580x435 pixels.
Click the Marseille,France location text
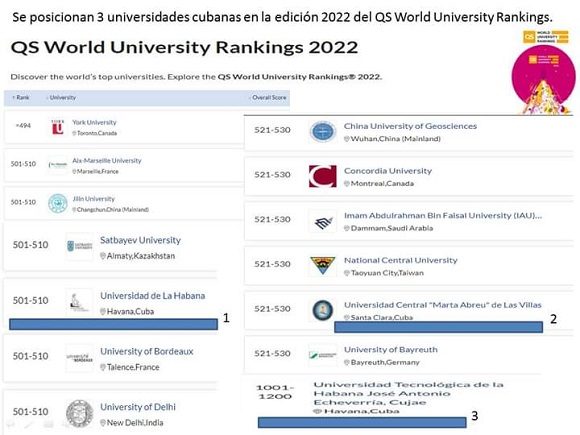(98, 172)
